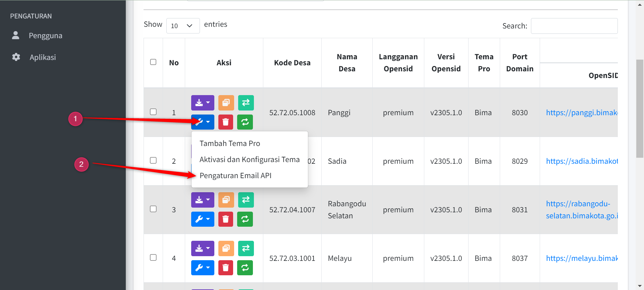Click teal swap-arrows icon in Panggi row
Screen dimensions: 644x290
click(246, 103)
